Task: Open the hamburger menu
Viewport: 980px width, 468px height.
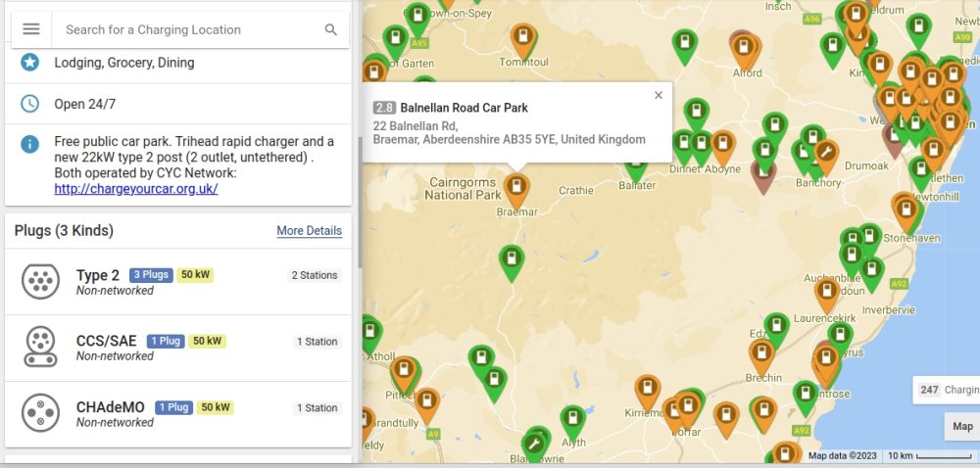Action: (31, 29)
